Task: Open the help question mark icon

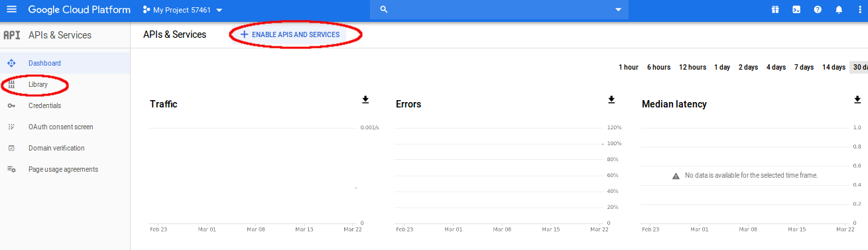Action: (818, 10)
